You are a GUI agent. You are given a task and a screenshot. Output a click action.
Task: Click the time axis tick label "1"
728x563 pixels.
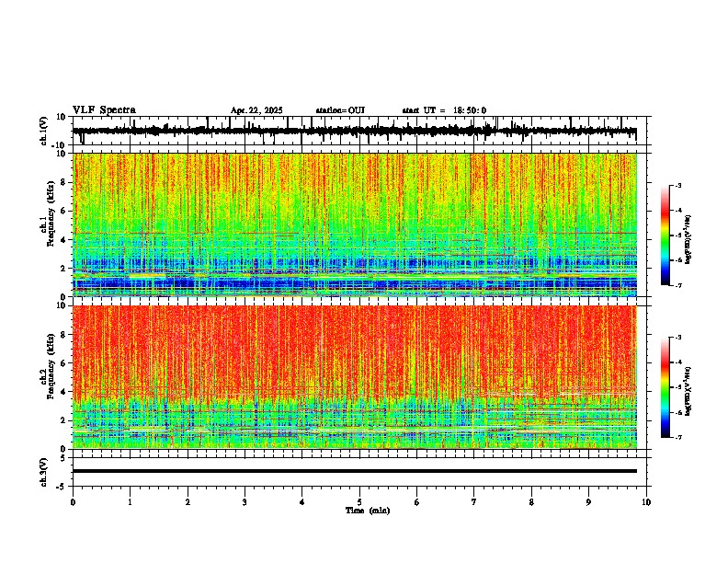130,502
